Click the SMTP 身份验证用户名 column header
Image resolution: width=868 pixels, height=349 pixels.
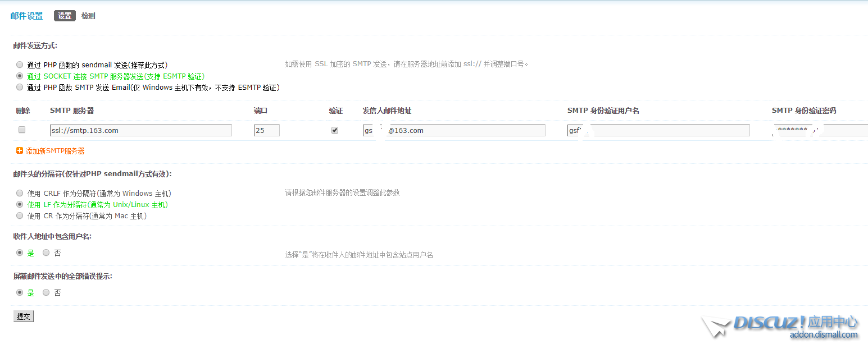tap(603, 111)
